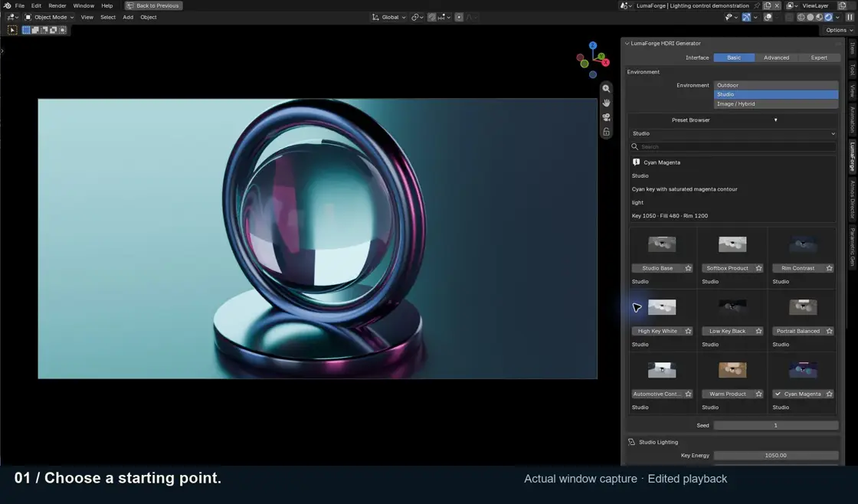The height and width of the screenshot is (504, 858).
Task: Open the Window menu
Action: pos(84,5)
